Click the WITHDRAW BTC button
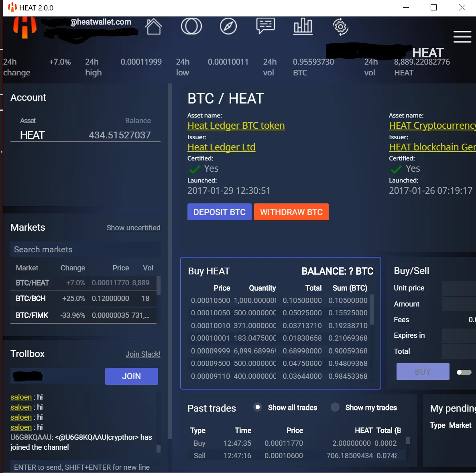 pyautogui.click(x=291, y=212)
